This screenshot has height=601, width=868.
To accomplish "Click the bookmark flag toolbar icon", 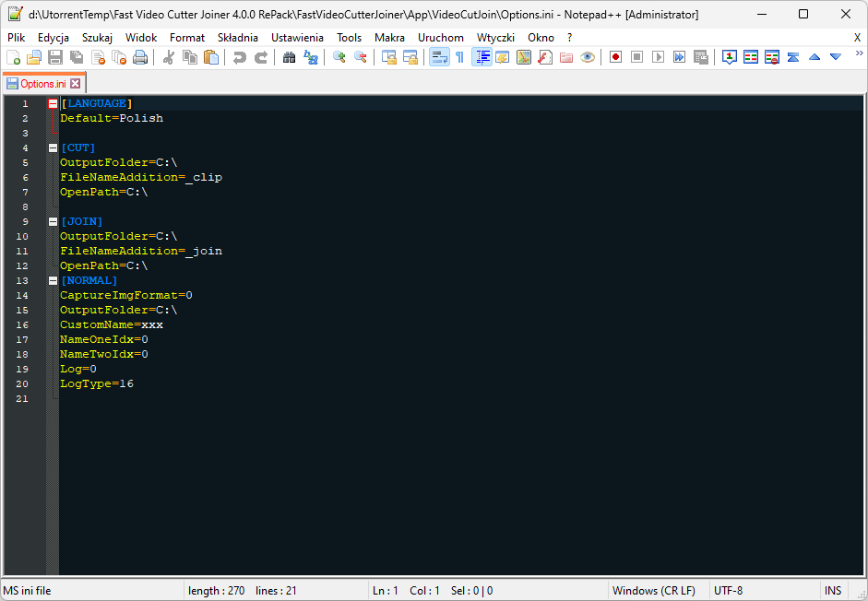I will click(730, 57).
